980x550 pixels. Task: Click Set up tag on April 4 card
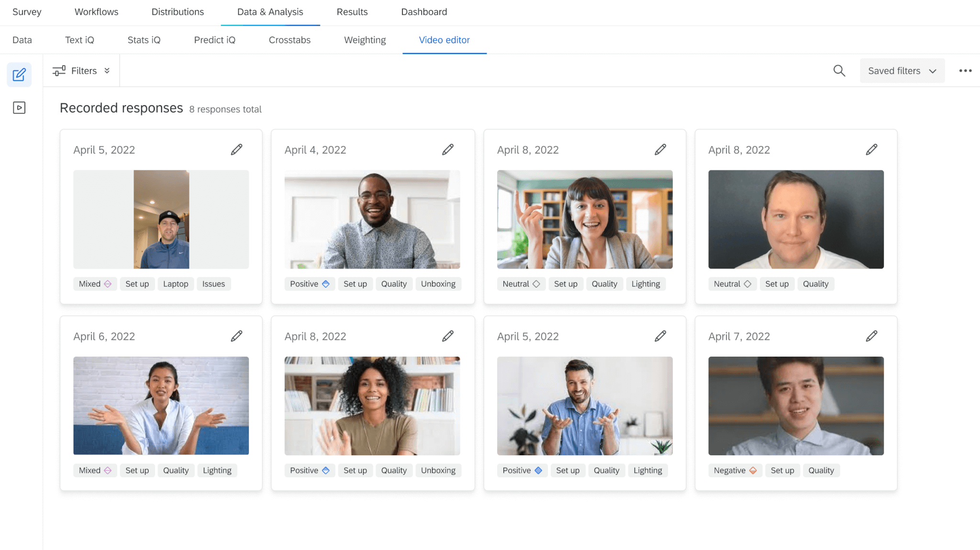355,284
